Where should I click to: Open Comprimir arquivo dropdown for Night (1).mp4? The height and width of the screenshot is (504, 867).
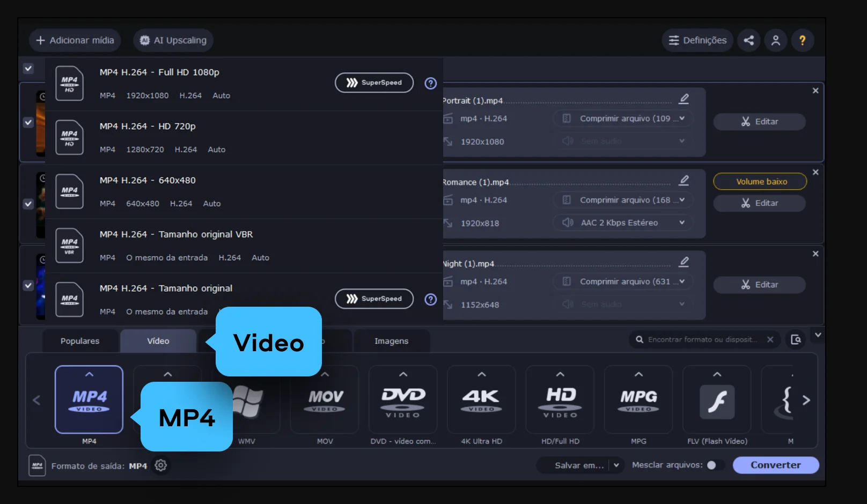[623, 281]
